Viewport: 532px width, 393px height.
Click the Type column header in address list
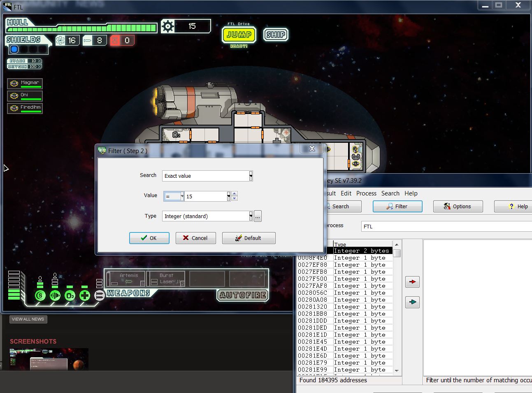pos(362,244)
